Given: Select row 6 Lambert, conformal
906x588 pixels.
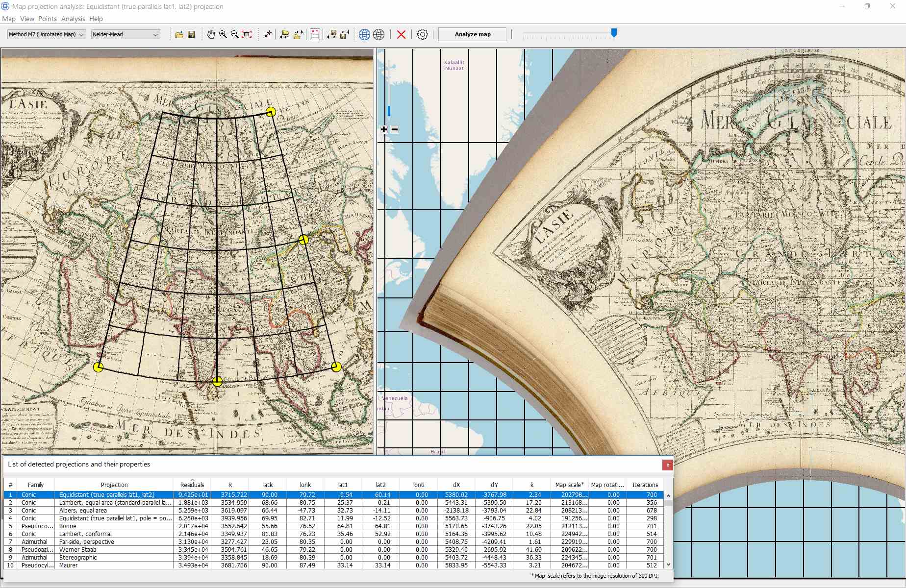Looking at the screenshot, I should click(x=333, y=534).
